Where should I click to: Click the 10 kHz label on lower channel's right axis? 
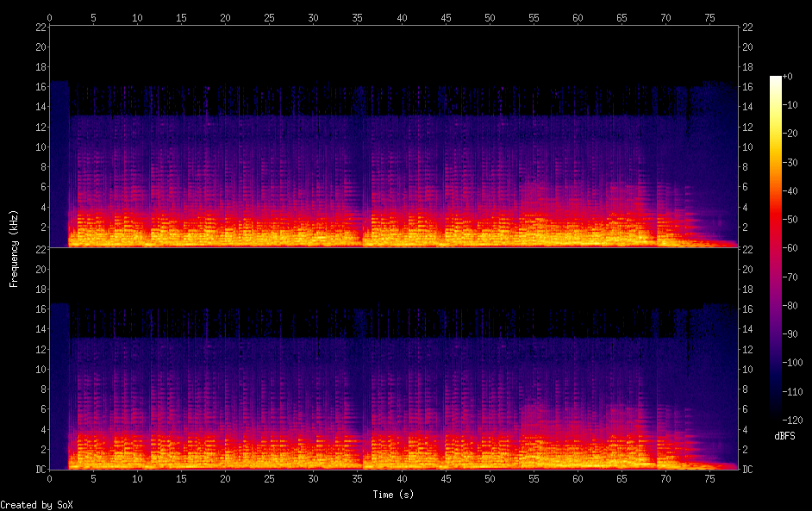coord(749,369)
